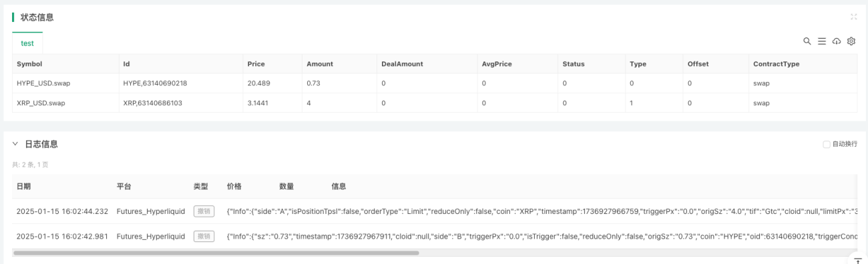Click the Offset column header
Viewport: 868px width, 264px height.
click(698, 64)
